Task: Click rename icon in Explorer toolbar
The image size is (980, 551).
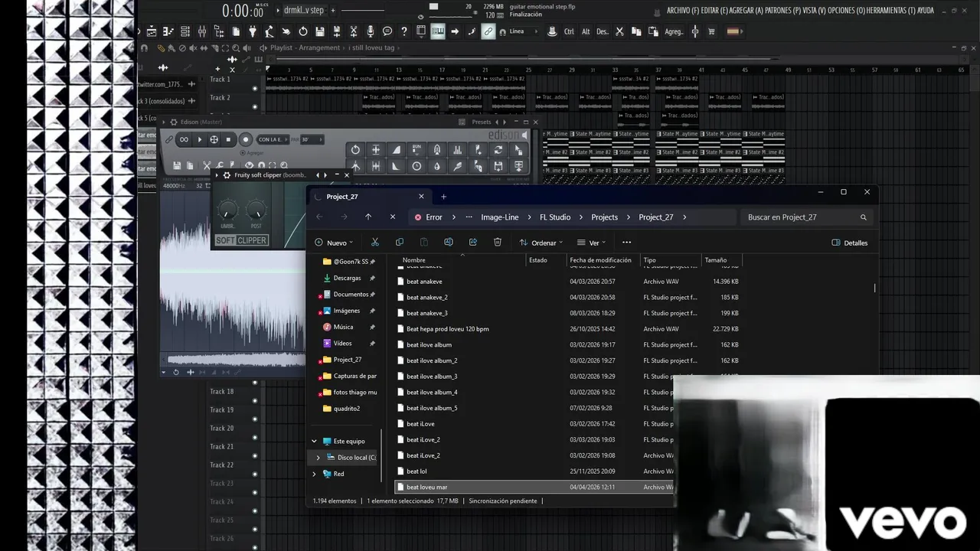Action: (449, 242)
